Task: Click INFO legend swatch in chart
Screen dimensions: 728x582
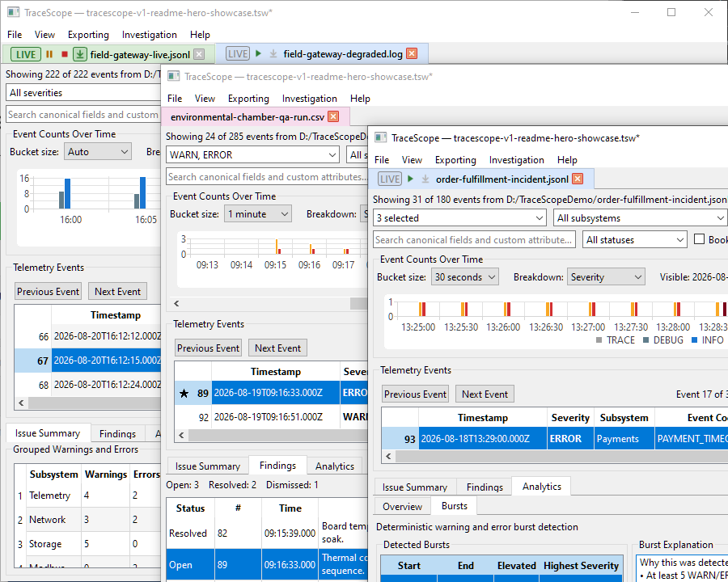Action: pos(695,340)
